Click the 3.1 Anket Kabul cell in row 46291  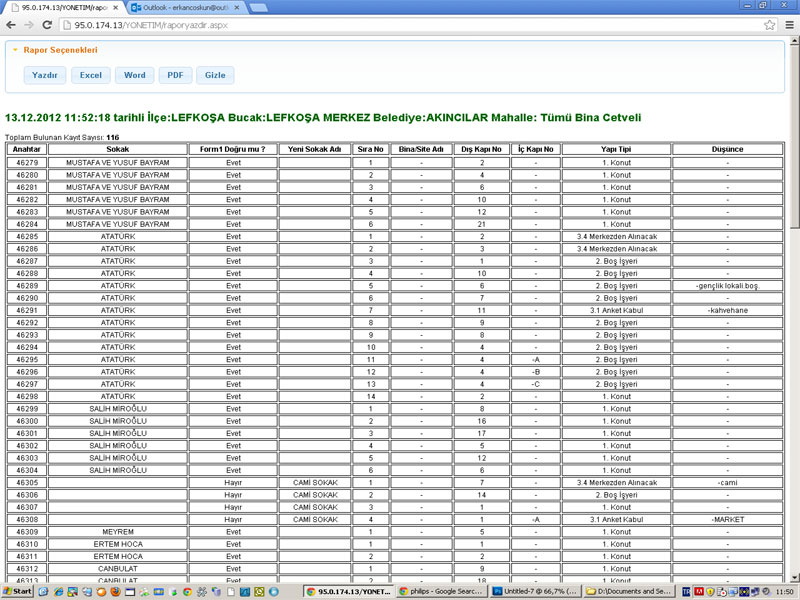[x=616, y=310]
